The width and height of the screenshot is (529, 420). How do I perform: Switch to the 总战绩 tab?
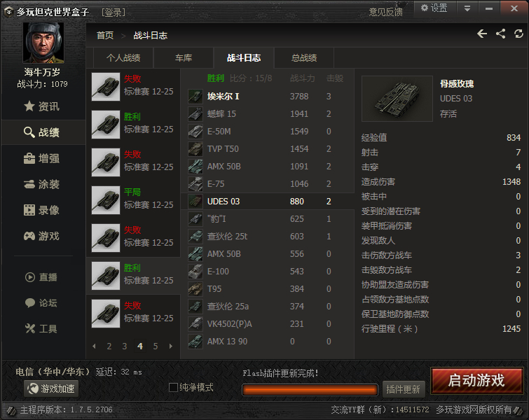point(304,58)
